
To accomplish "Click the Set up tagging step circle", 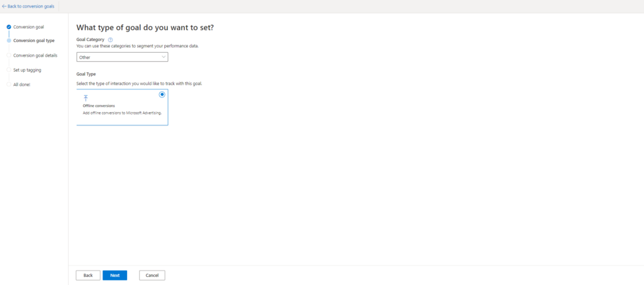I will coord(9,70).
